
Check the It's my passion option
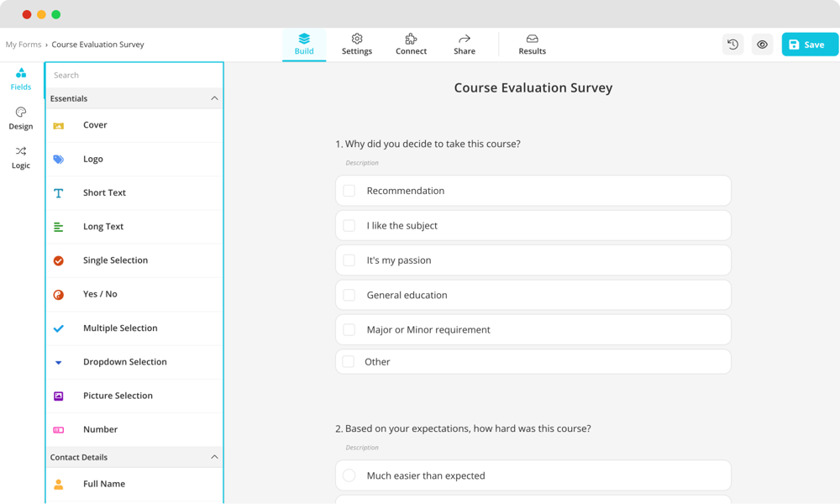[x=349, y=260]
